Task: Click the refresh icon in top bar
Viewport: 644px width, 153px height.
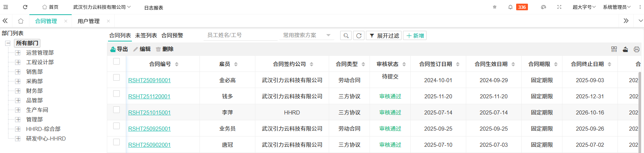Action: [x=25, y=7]
